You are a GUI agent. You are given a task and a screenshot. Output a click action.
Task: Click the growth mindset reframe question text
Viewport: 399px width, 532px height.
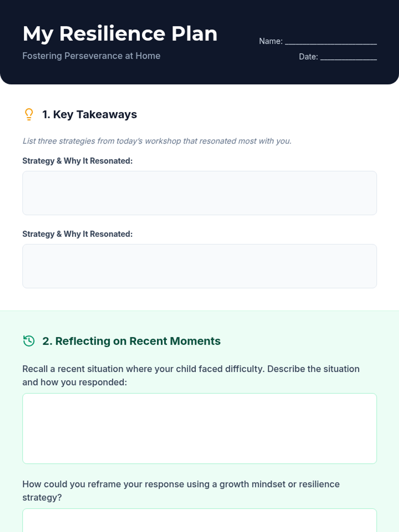(181, 491)
